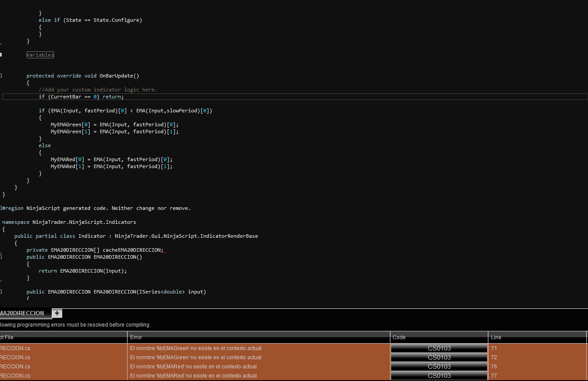
Task: Sort errors by the Code column header
Action: 439,337
